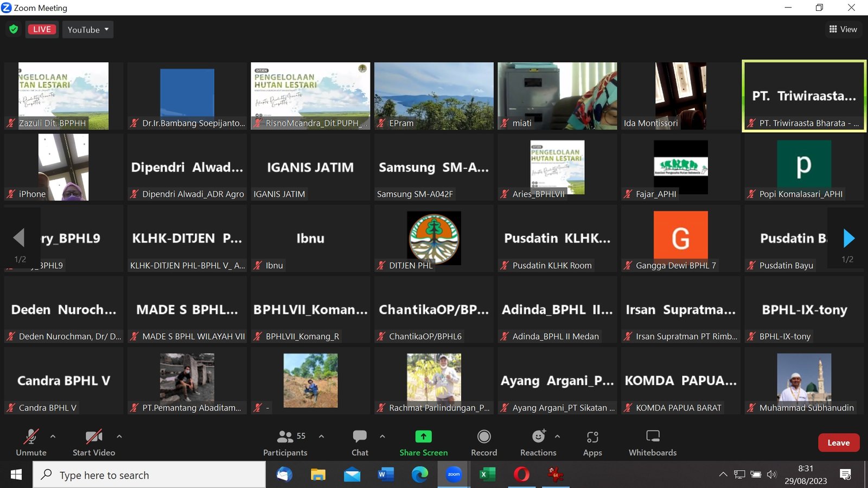Select Candra BPHL V participant tile
The height and width of the screenshot is (488, 868).
pos(63,381)
